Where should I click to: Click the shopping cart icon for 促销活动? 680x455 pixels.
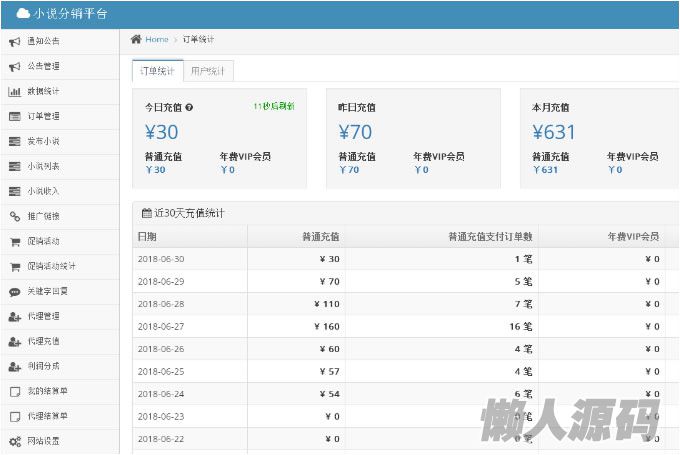pos(15,241)
